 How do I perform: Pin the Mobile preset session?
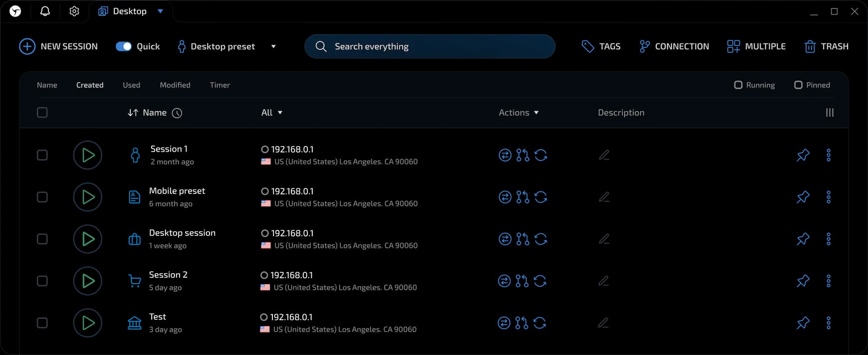click(x=803, y=197)
